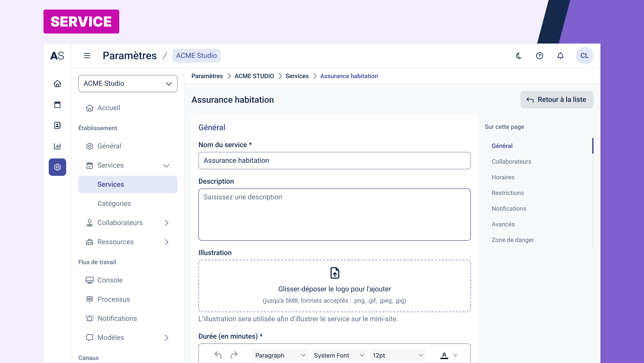Open the System Font dropdown
The height and width of the screenshot is (363, 644).
tap(339, 355)
